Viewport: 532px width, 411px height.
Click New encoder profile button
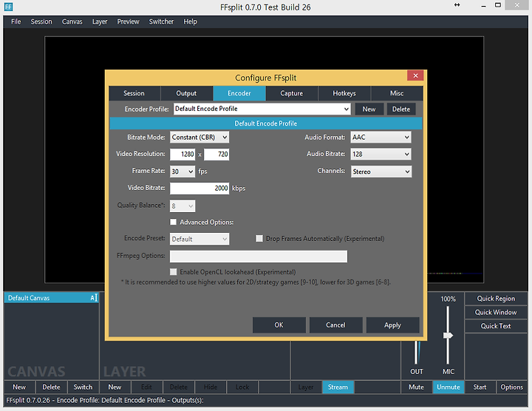coord(369,109)
